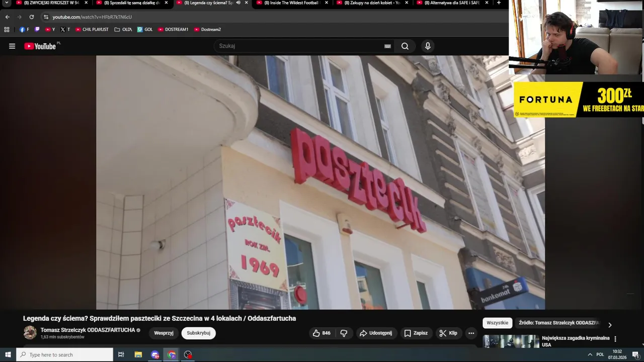View site information icon in address bar

coord(46,17)
